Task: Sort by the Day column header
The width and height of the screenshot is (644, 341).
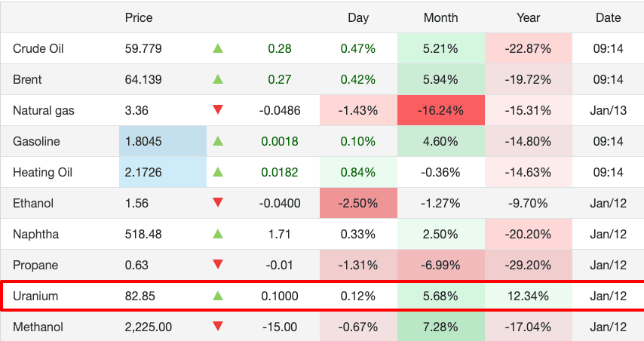Action: click(x=358, y=17)
